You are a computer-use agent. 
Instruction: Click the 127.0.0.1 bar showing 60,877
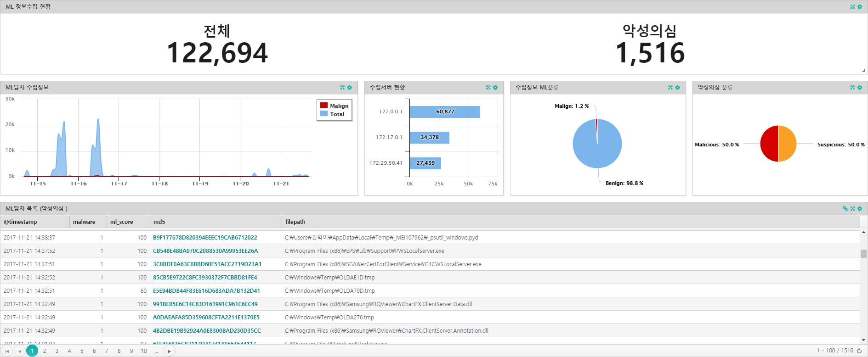[x=445, y=112]
